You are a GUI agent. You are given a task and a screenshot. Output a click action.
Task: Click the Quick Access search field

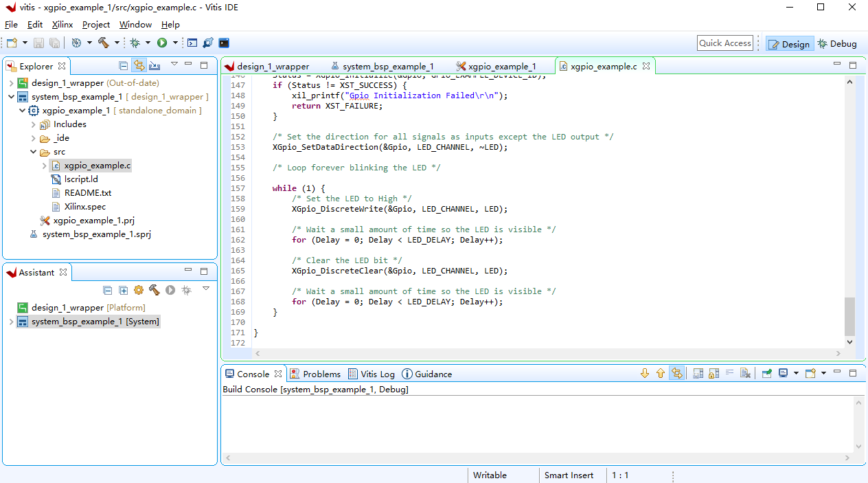(724, 43)
